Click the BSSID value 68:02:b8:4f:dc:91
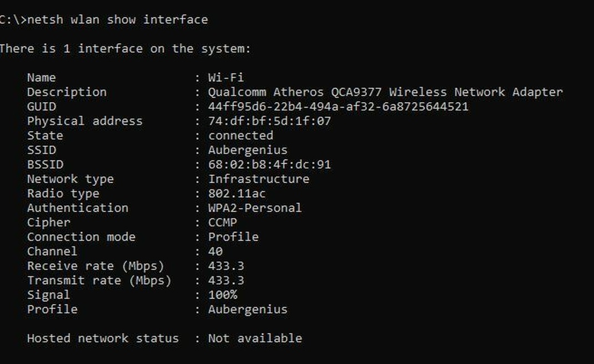The image size is (594, 364). pyautogui.click(x=269, y=165)
